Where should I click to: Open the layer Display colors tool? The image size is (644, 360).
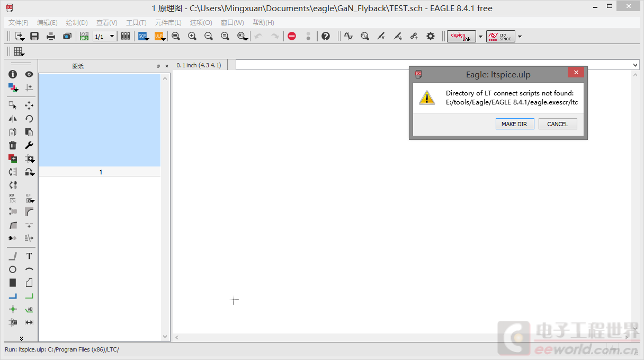tap(13, 87)
